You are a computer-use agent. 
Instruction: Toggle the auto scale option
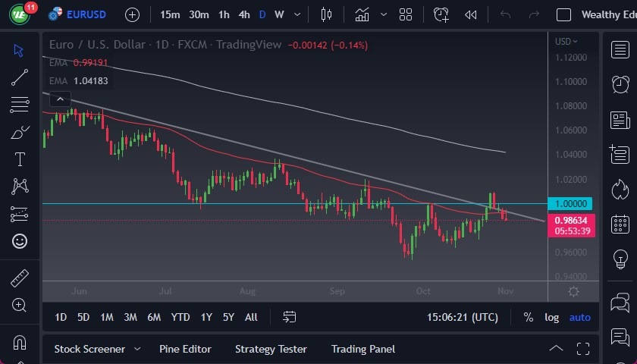pos(580,317)
